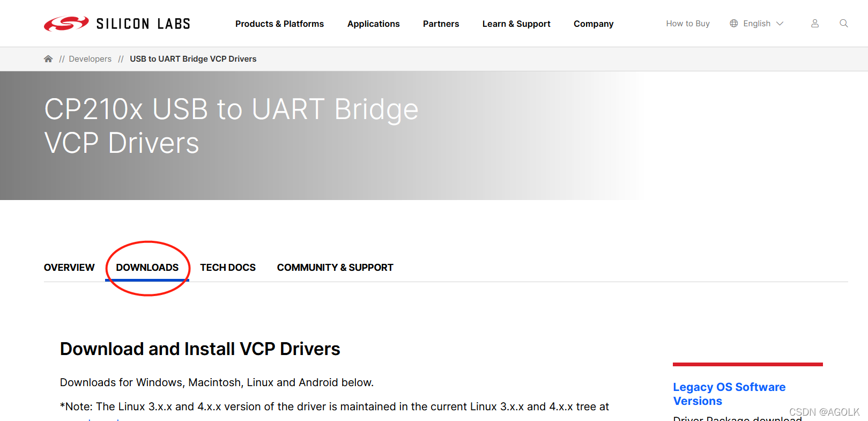Click the CP210x USB to UART Bridge title

coord(231,126)
